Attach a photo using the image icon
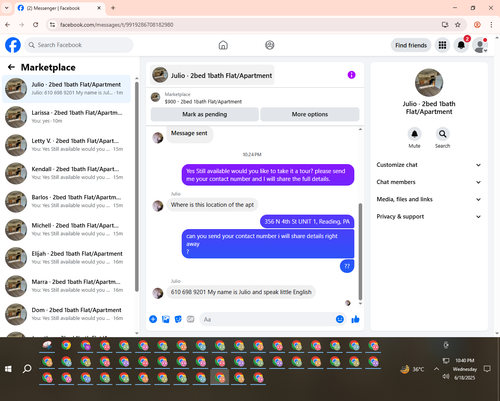The image size is (500, 401). pos(166,319)
